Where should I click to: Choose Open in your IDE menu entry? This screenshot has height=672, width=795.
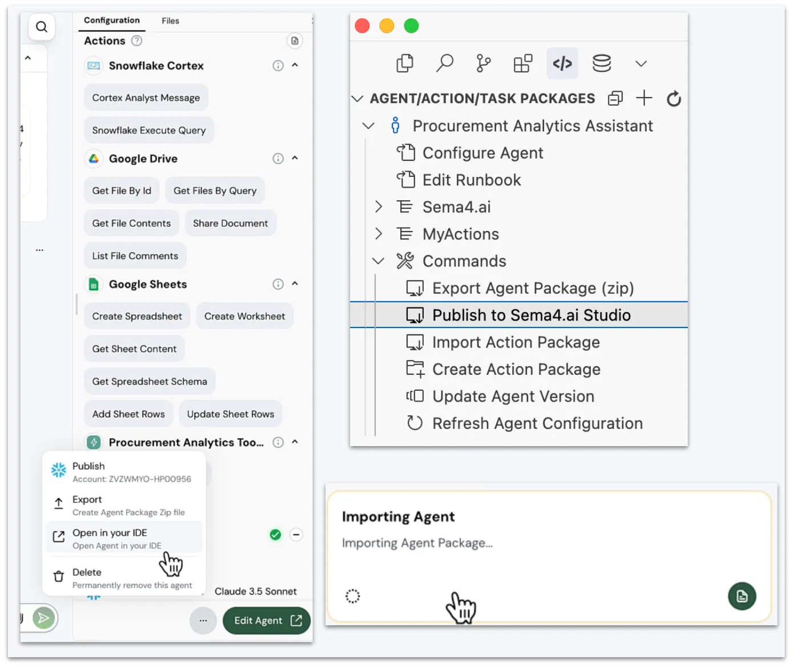(124, 538)
